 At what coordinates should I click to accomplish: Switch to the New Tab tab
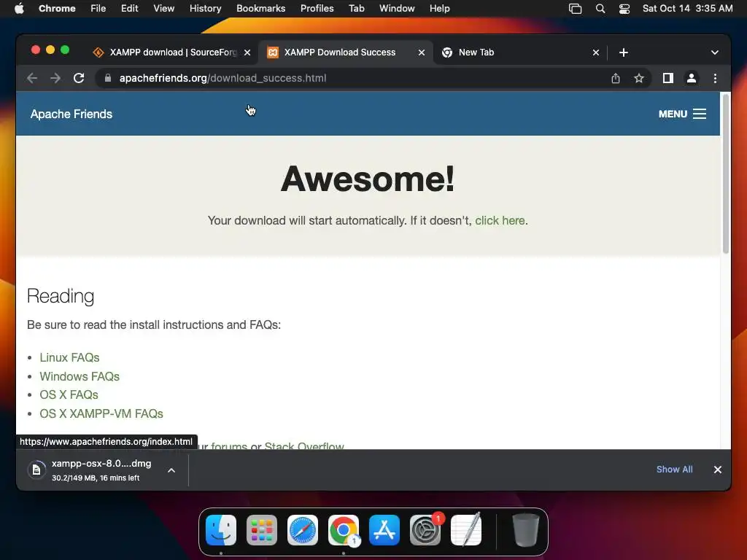[x=519, y=52]
